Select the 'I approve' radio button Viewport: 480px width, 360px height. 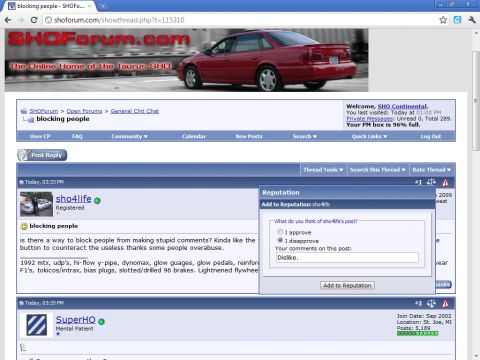[280, 232]
